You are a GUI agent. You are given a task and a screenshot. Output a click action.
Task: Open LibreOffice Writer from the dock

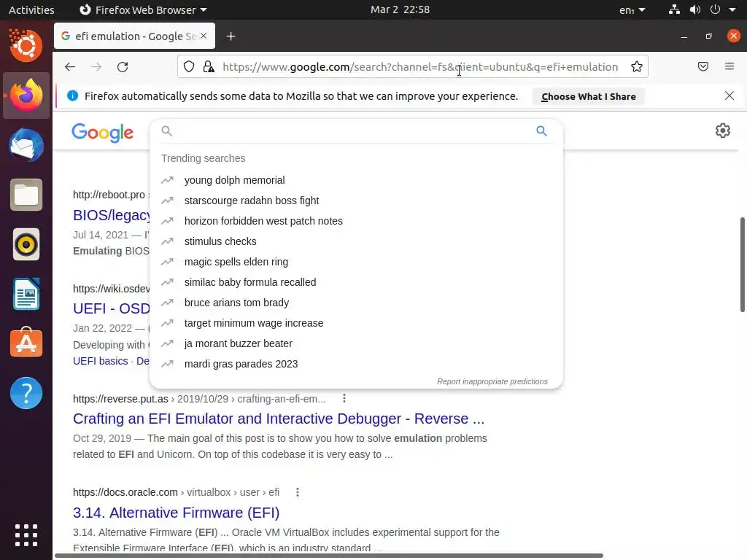pos(26,295)
